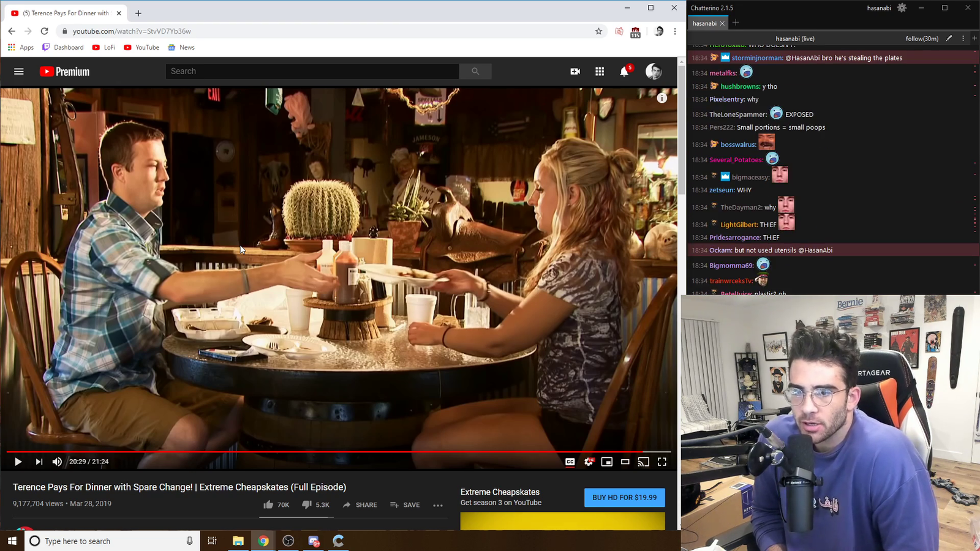Open the Apps bookmark shortcut
The height and width of the screenshot is (551, 980).
tap(21, 47)
